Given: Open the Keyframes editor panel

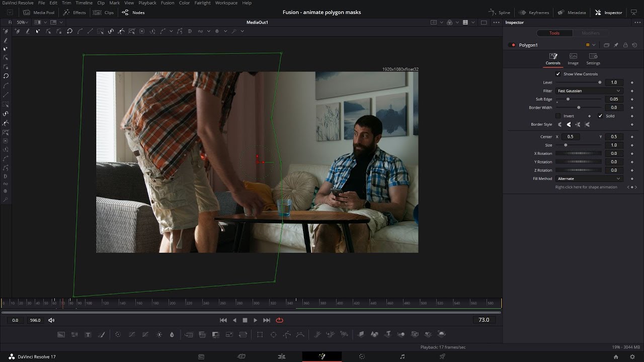Looking at the screenshot, I should point(534,13).
